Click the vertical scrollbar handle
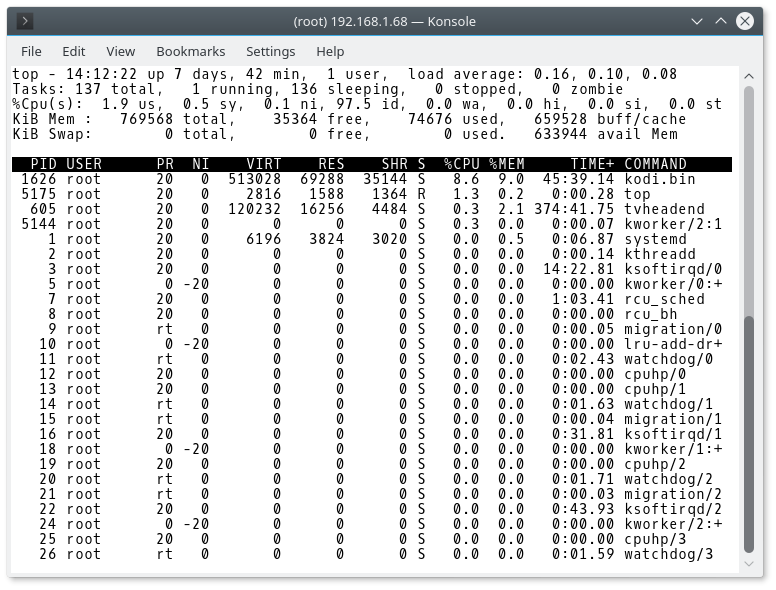 [x=749, y=433]
